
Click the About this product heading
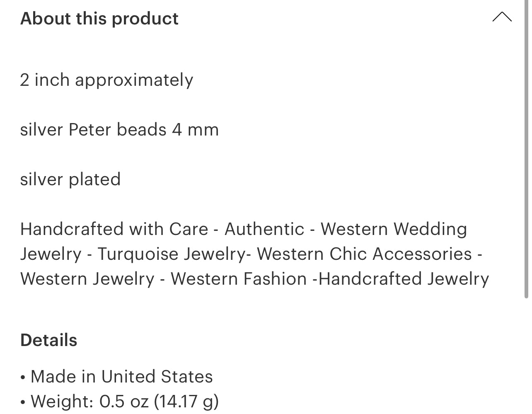pos(99,19)
